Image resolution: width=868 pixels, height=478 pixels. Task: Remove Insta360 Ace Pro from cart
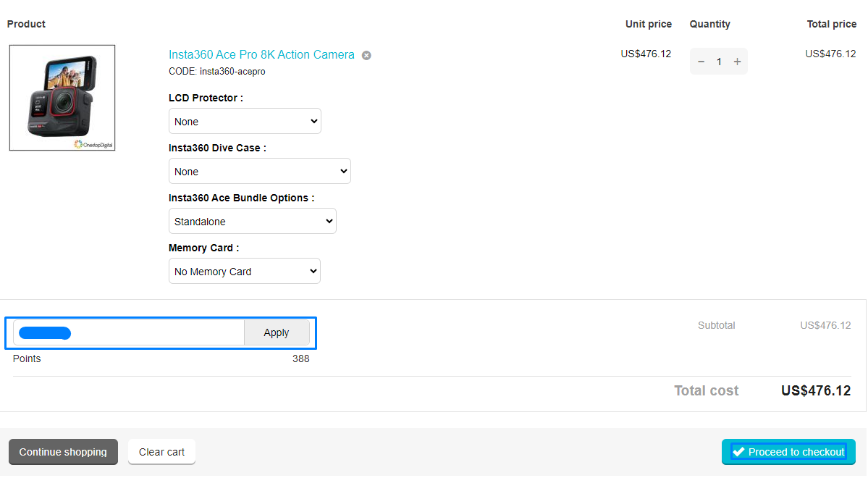coord(366,56)
